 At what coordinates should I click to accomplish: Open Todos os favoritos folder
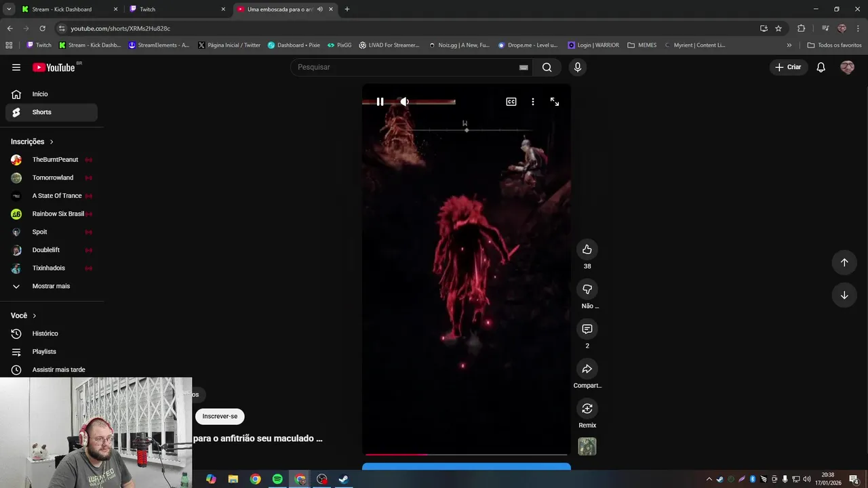click(834, 45)
